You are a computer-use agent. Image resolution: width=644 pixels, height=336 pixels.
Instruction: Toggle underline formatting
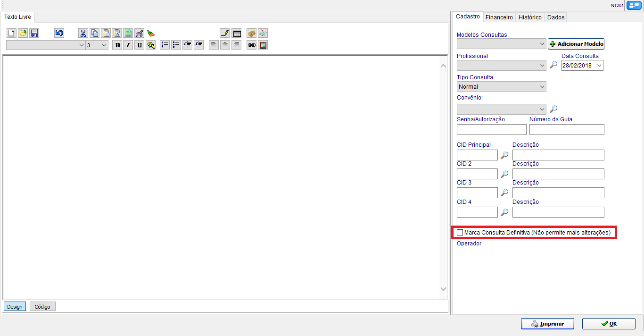140,45
